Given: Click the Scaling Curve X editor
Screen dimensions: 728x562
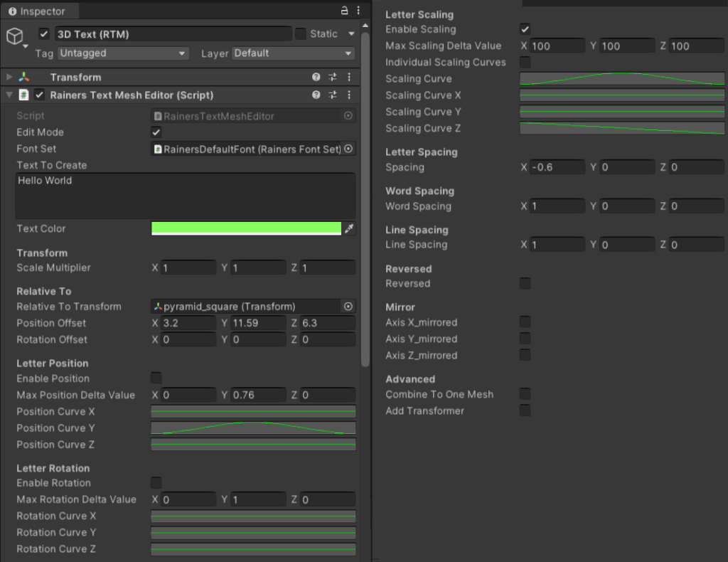Looking at the screenshot, I should pos(622,95).
